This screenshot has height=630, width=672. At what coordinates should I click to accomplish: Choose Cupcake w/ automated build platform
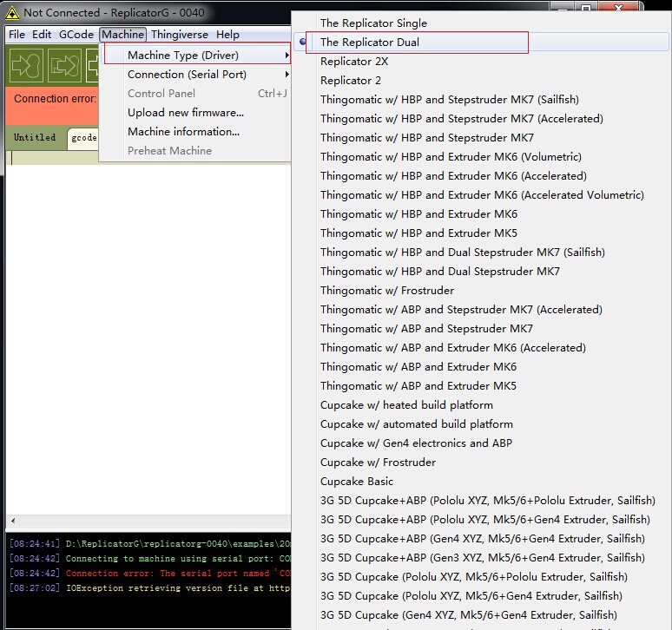pyautogui.click(x=481, y=424)
